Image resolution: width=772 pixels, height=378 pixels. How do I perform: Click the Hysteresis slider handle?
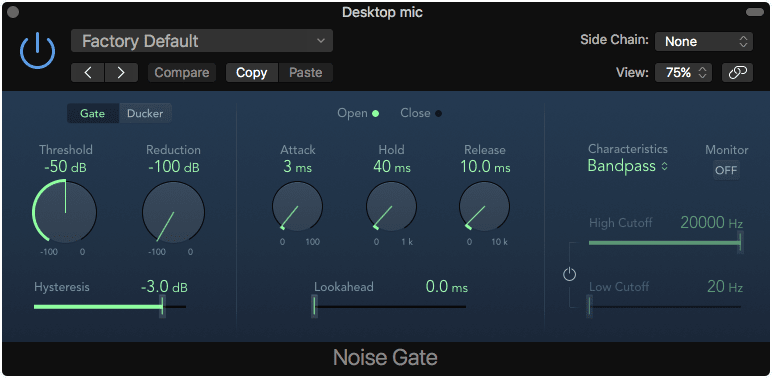tap(162, 307)
